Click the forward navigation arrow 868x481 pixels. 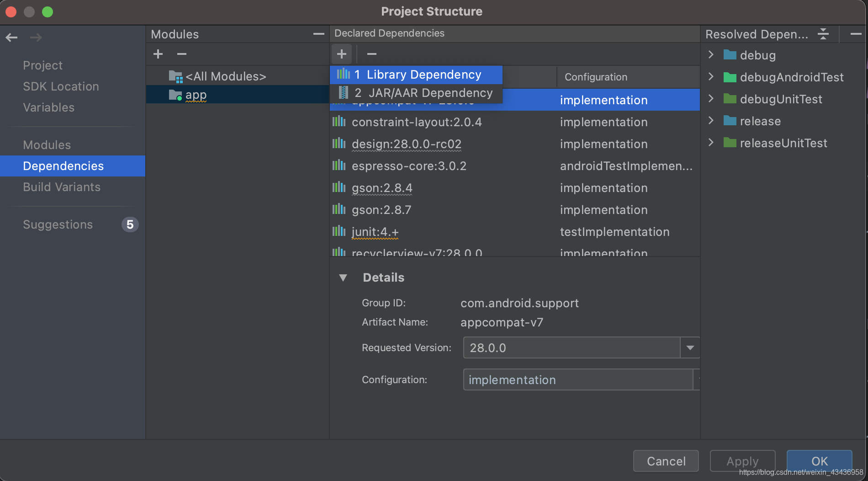point(36,37)
